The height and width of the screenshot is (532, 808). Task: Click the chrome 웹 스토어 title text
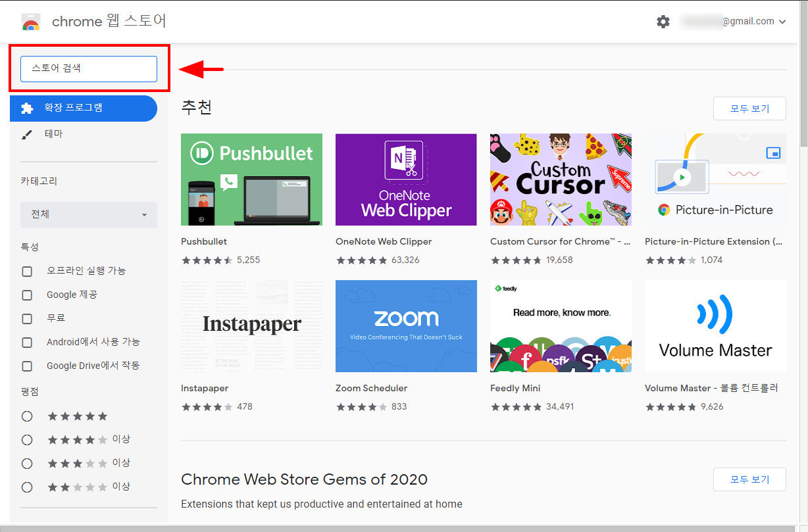pyautogui.click(x=109, y=21)
